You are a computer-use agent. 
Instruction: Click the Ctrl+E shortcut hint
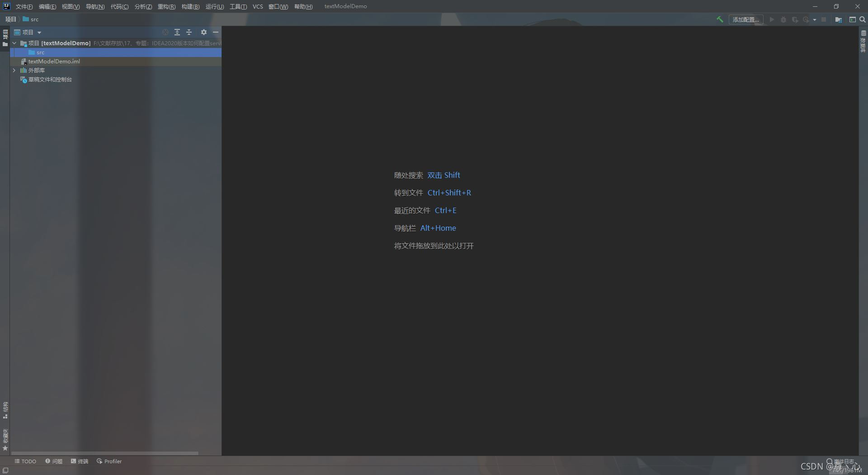pos(446,210)
